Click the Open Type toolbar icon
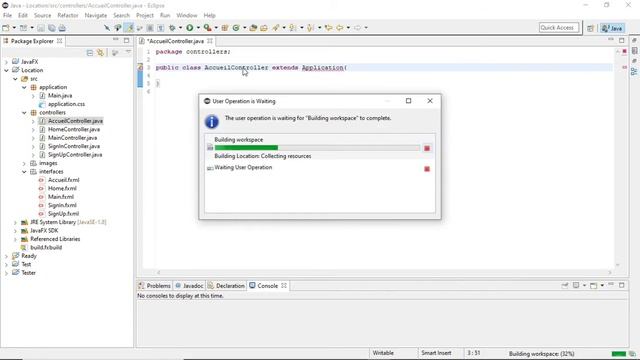640x360 pixels. [x=253, y=28]
